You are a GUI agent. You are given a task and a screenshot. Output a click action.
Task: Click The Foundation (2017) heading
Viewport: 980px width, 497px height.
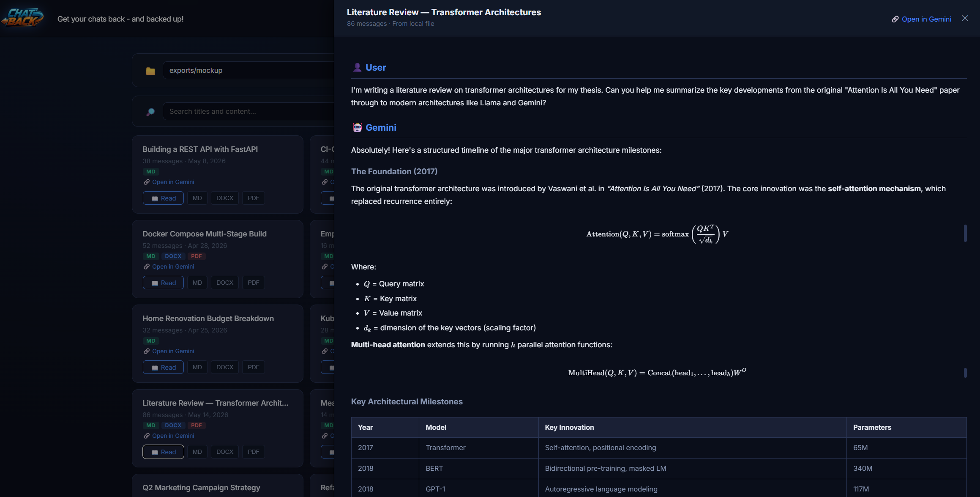[394, 171]
